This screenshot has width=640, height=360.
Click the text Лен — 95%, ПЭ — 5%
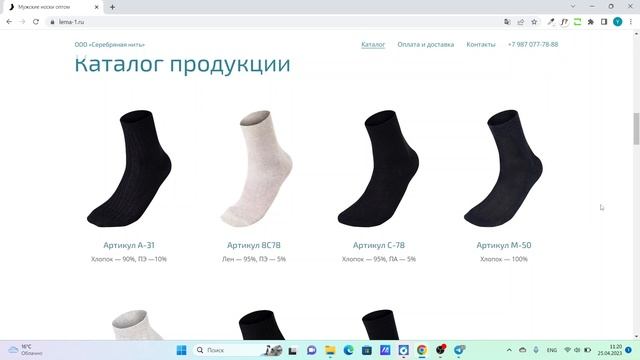254,259
